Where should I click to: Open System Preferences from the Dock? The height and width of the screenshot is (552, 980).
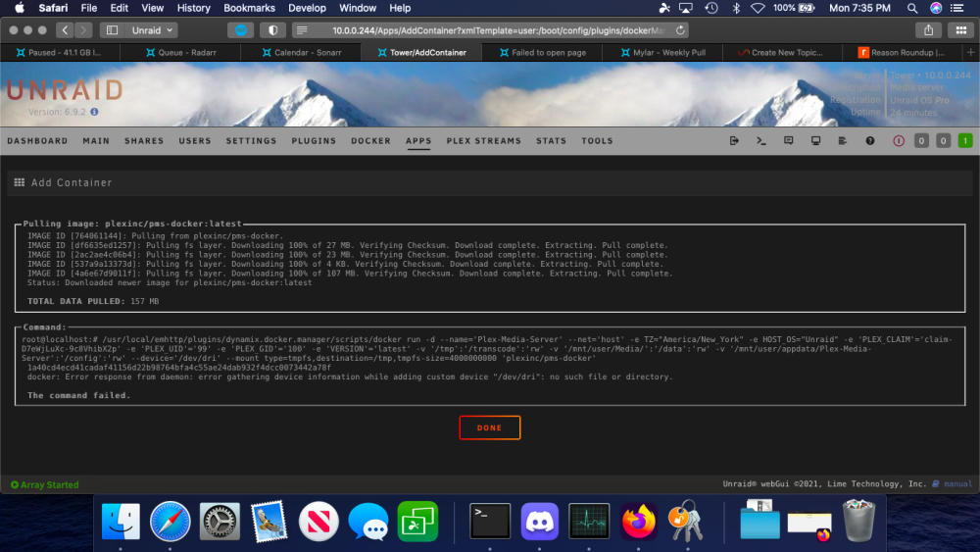point(220,521)
